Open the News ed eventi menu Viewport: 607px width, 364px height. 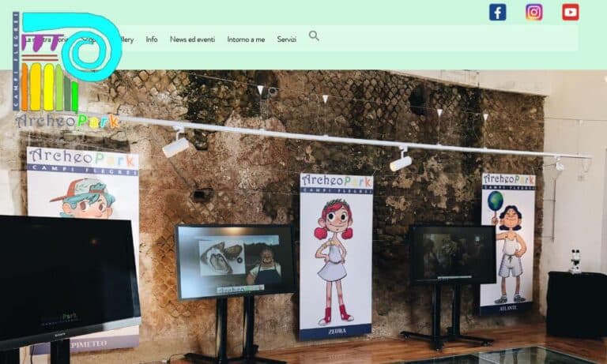click(192, 39)
